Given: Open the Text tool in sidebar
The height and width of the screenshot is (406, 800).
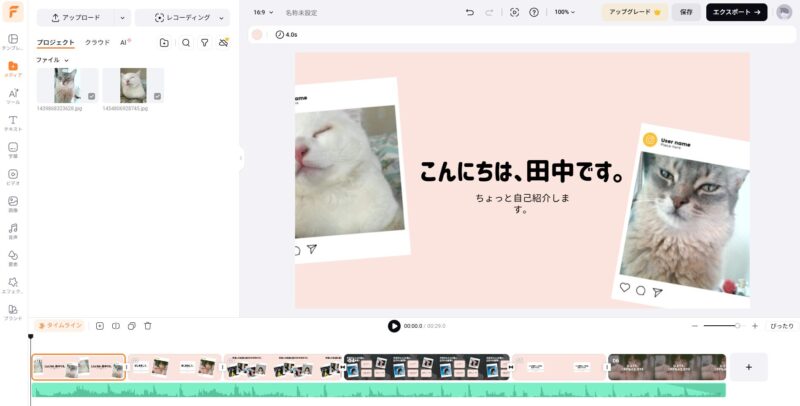Looking at the screenshot, I should coord(13,123).
